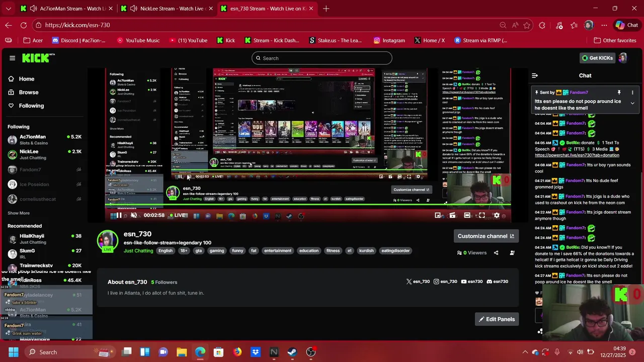Launch Steam from the taskbar
Screen dimensions: 644x362
click(x=292, y=352)
